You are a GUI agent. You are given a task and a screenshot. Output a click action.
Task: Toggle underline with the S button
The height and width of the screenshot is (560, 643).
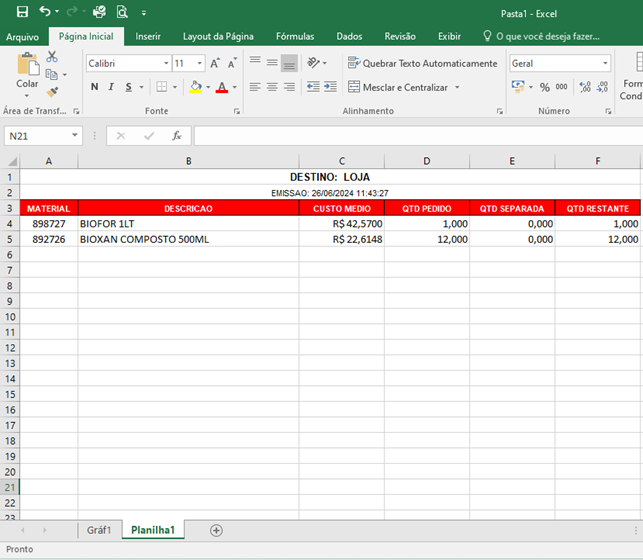(129, 87)
